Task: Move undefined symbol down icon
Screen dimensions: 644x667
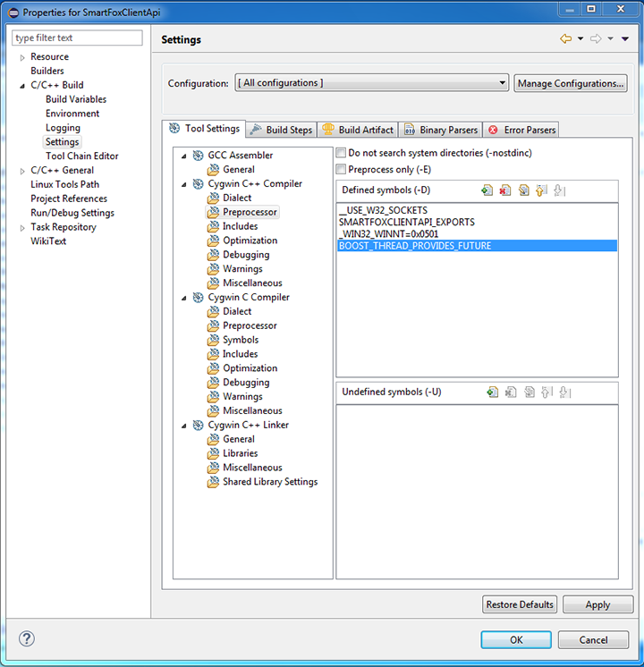Action: 565,392
